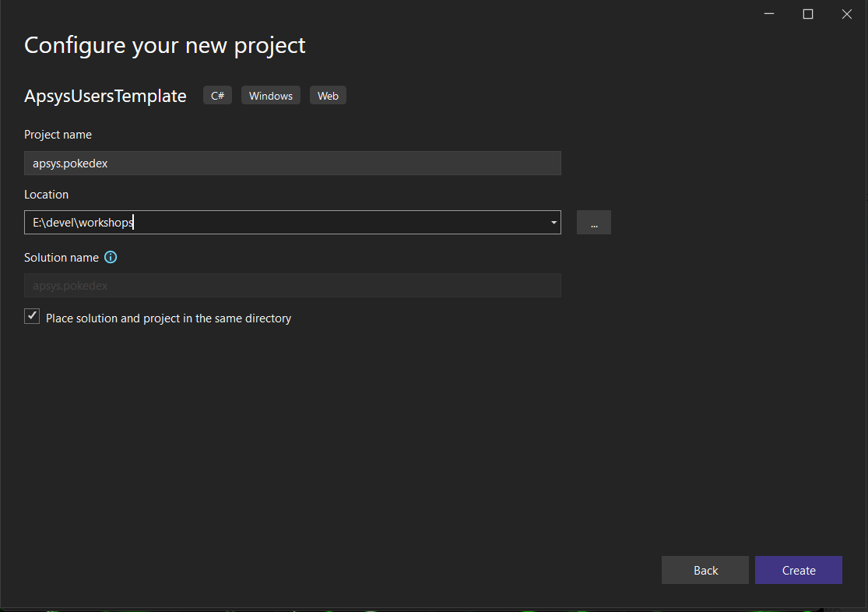868x612 pixels.
Task: Click inside the Location path text field
Action: pos(280,223)
